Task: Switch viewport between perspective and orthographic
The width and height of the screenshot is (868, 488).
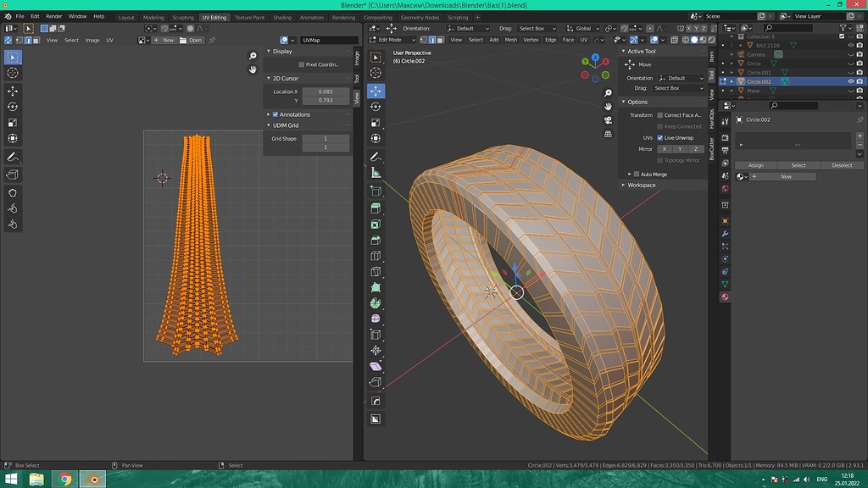Action: [x=608, y=134]
